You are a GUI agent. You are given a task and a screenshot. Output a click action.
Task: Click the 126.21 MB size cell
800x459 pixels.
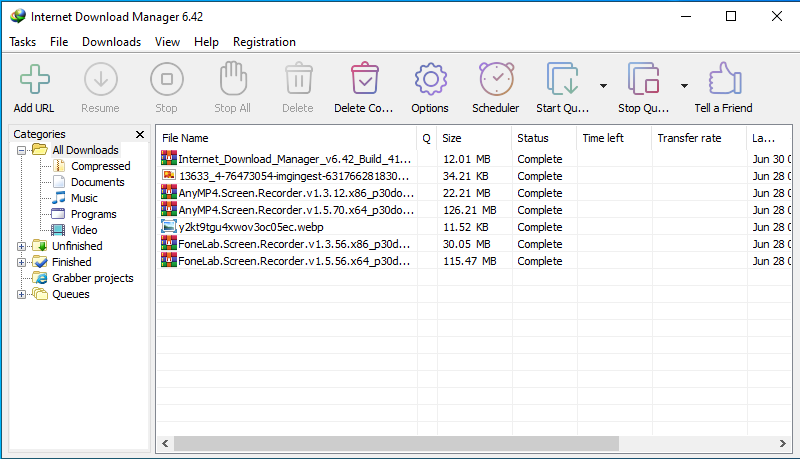[470, 210]
